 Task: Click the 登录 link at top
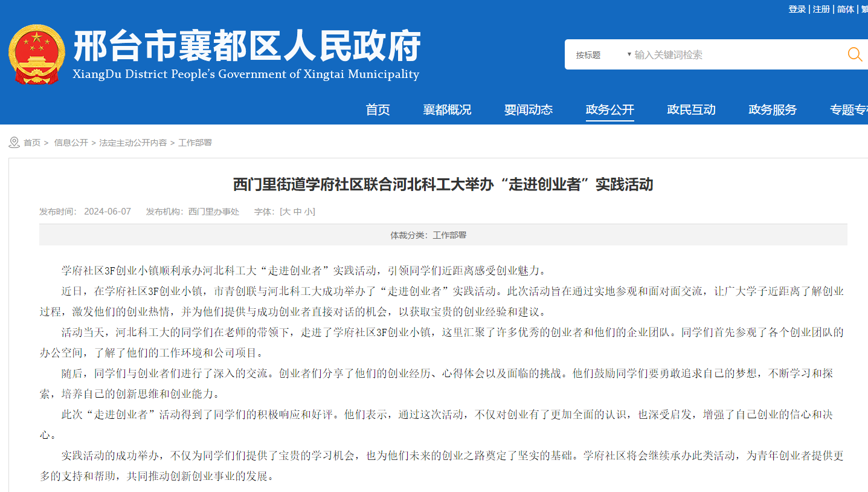click(797, 9)
